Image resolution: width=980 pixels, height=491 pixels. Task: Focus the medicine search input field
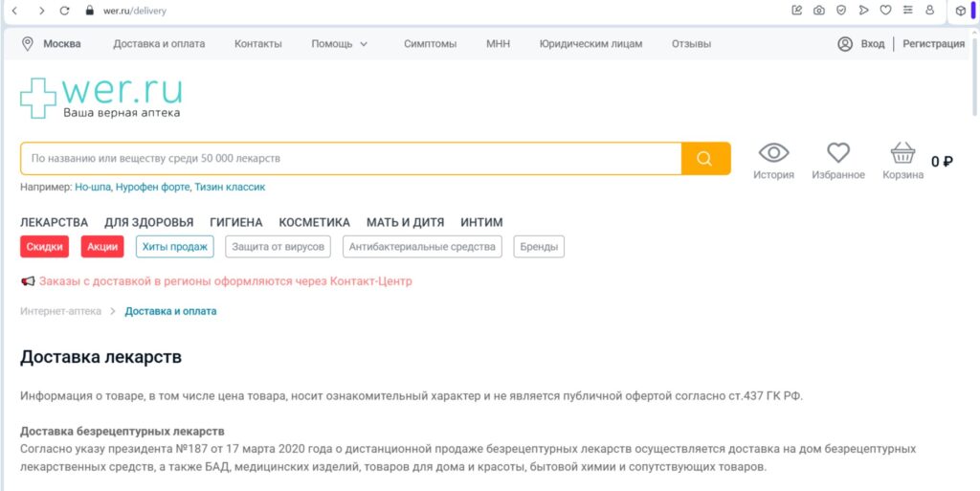tap(350, 159)
